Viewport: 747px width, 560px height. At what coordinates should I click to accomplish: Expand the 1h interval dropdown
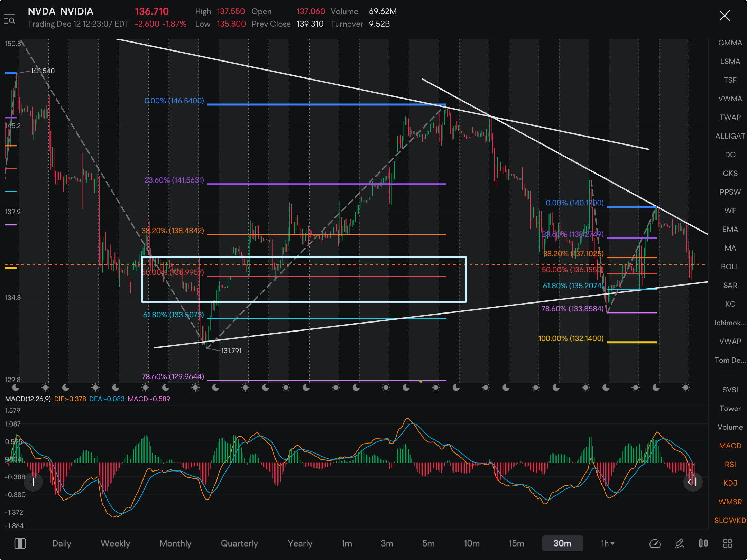[x=608, y=543]
